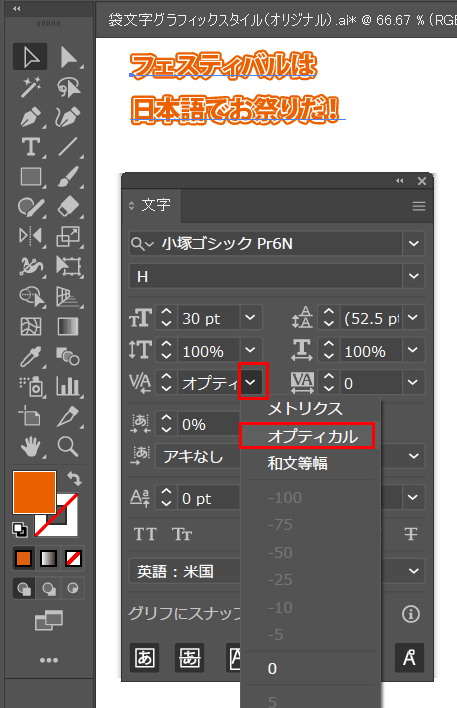Toggle Small Caps Tt button

coord(182,535)
